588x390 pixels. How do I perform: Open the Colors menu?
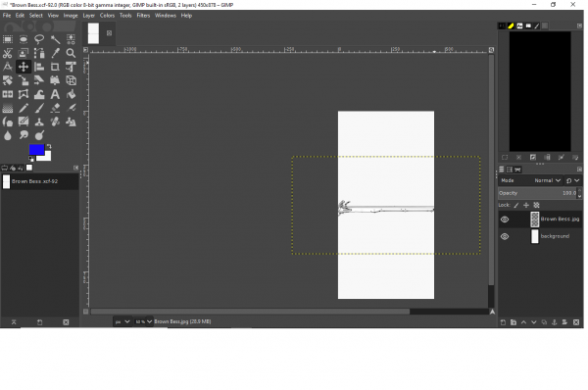coord(107,16)
